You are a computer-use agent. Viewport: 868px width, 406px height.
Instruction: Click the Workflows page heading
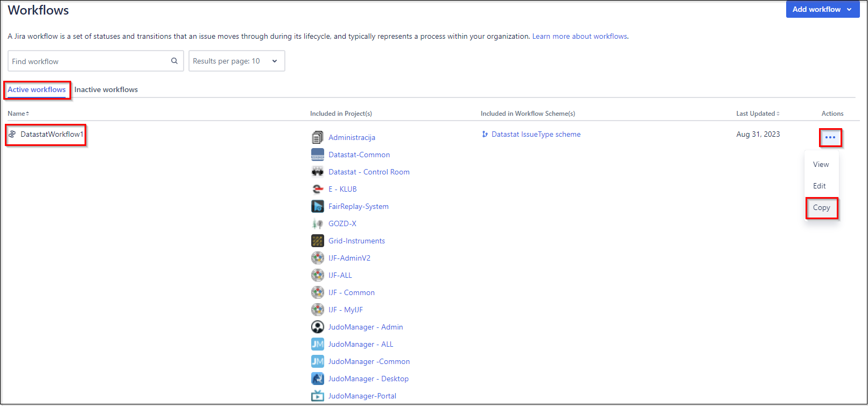pyautogui.click(x=38, y=10)
